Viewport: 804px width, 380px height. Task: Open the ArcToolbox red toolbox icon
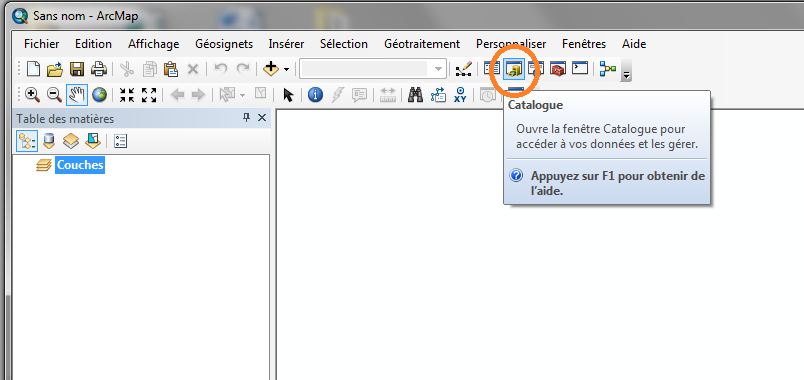click(557, 69)
